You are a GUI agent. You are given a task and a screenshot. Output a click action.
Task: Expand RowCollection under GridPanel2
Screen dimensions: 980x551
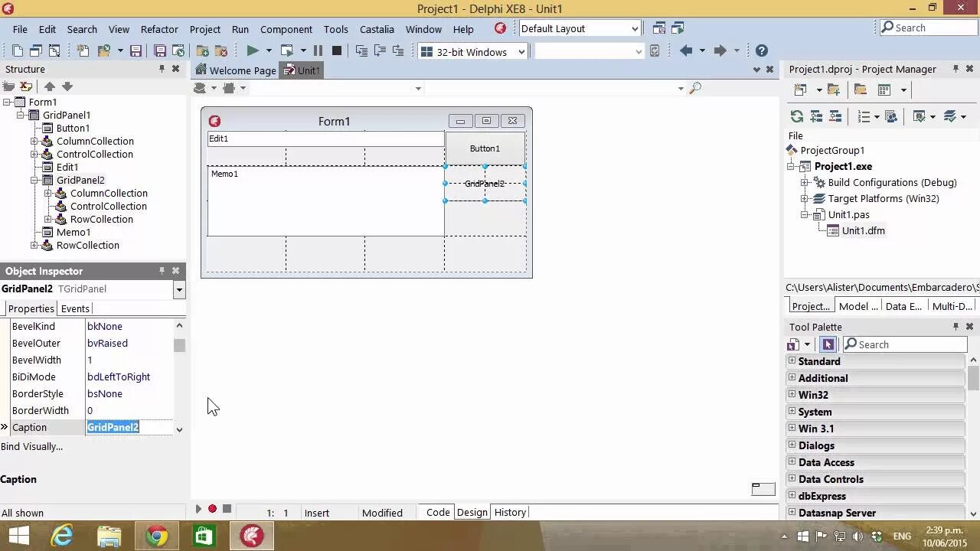[x=48, y=219]
